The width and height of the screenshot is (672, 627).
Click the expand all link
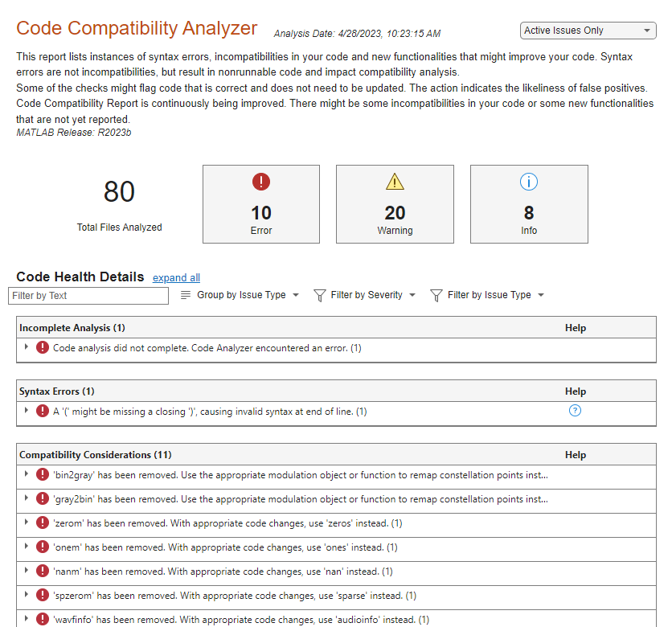pos(176,277)
